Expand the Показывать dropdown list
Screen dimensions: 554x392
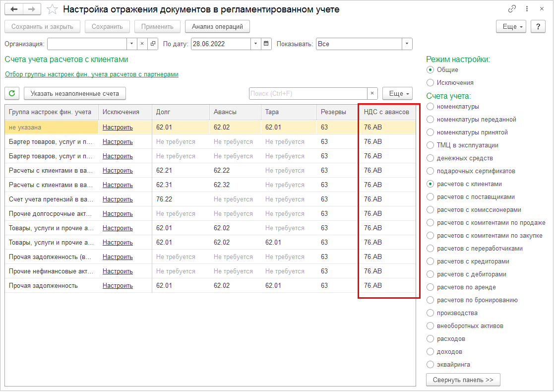pos(407,44)
